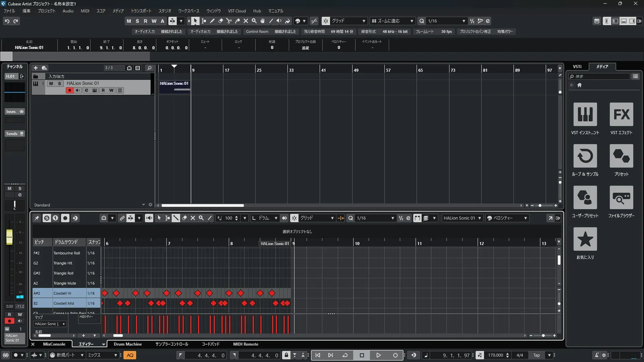The height and width of the screenshot is (362, 644).
Task: Select the Mute tool X icon
Action: pos(246,21)
